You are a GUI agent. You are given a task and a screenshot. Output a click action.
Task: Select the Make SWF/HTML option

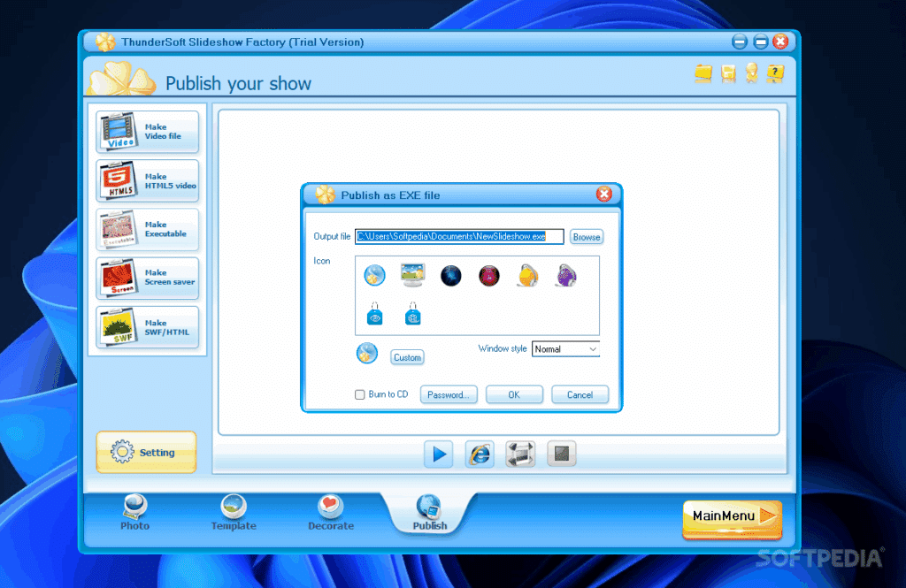pyautogui.click(x=147, y=327)
